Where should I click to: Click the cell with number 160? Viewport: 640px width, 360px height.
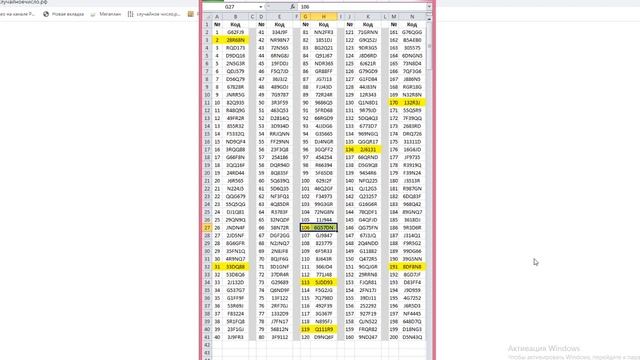coord(349,337)
